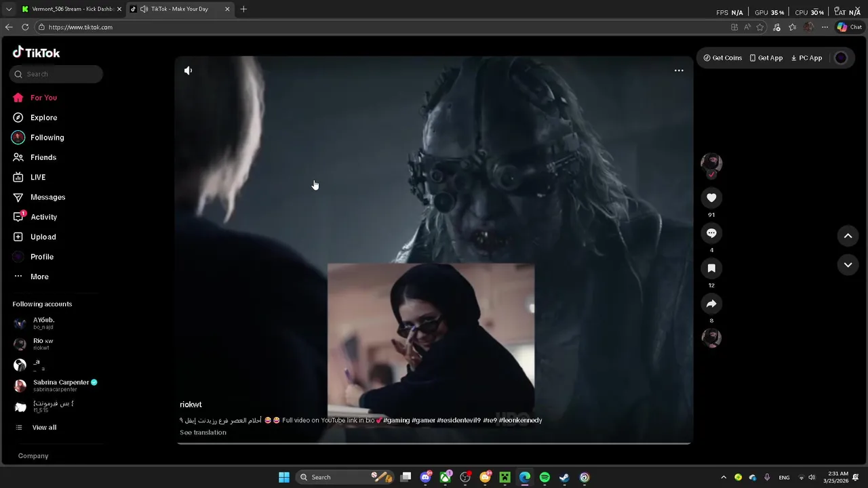The height and width of the screenshot is (488, 868).
Task: Click the TikTok search field
Action: click(x=56, y=74)
